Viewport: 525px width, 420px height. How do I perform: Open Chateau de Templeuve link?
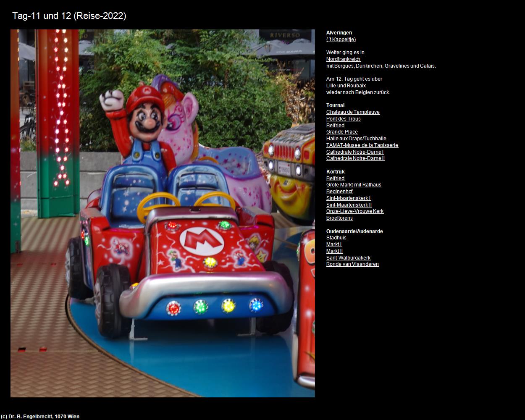[x=353, y=112]
